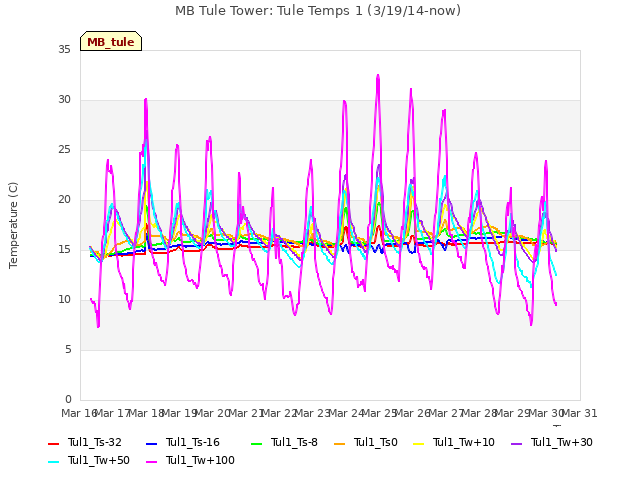Click the 35 y-axis tick label
The height and width of the screenshot is (480, 640).
pyautogui.click(x=64, y=49)
